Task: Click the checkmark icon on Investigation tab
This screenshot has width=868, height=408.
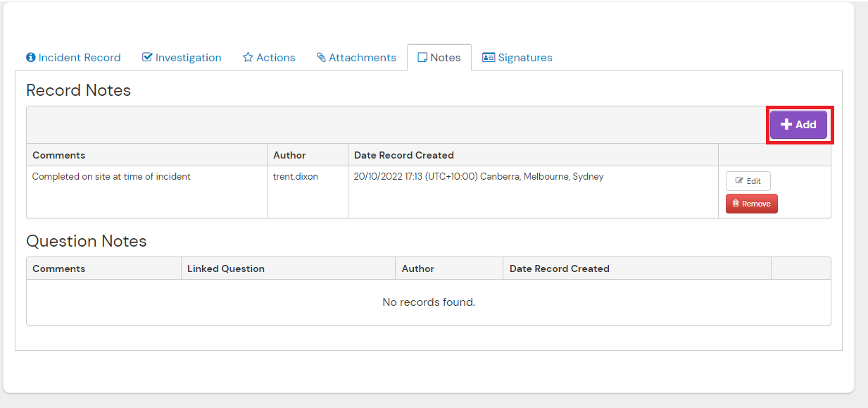Action: pyautogui.click(x=147, y=58)
